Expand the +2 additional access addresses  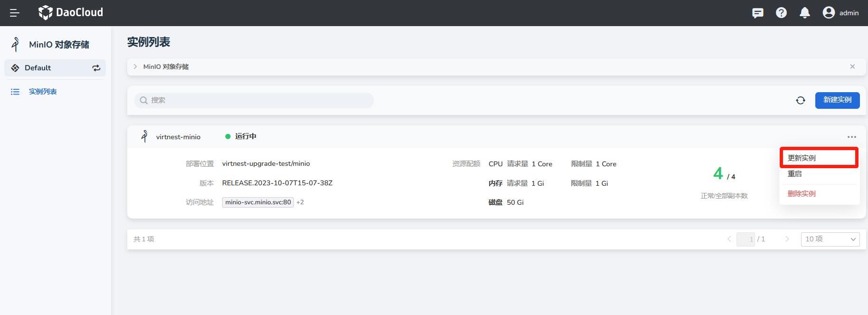[x=300, y=202]
